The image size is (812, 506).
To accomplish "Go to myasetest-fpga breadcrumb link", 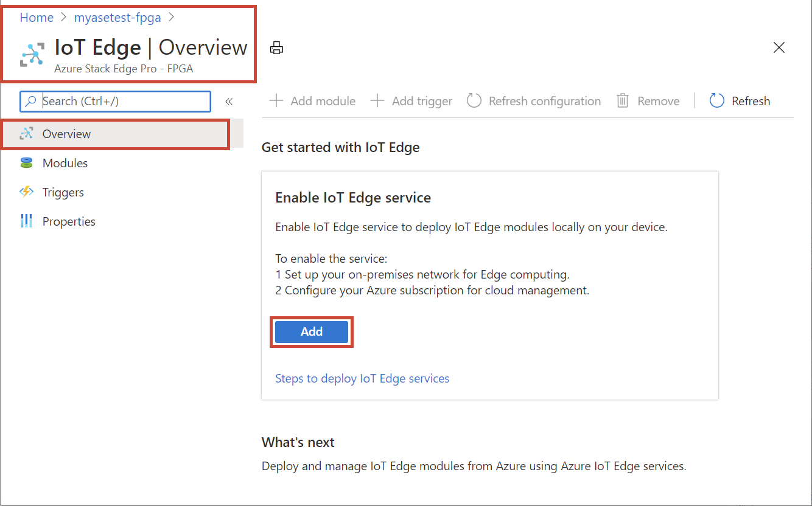I will pos(117,18).
